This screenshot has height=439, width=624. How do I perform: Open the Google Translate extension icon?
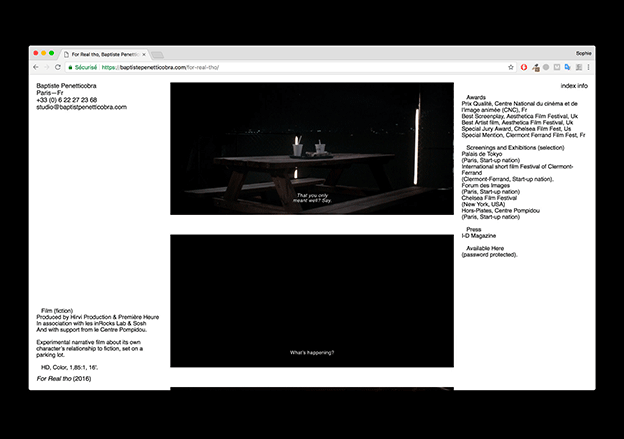point(567,67)
